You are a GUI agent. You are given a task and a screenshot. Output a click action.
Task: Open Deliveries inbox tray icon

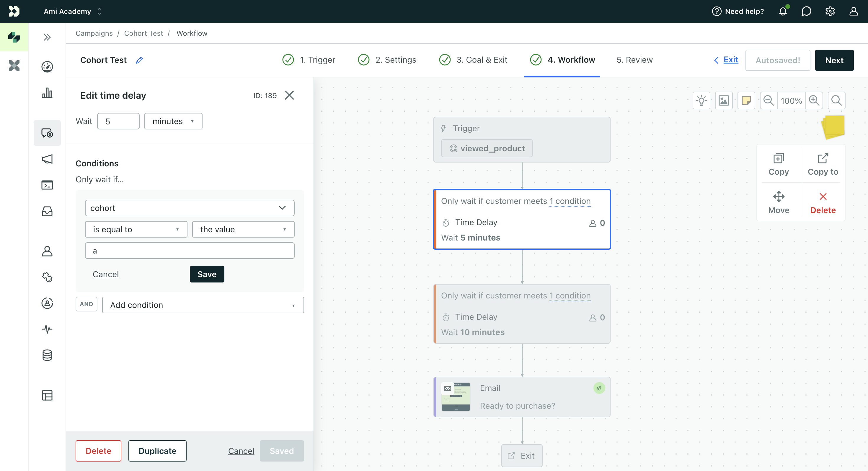(47, 211)
